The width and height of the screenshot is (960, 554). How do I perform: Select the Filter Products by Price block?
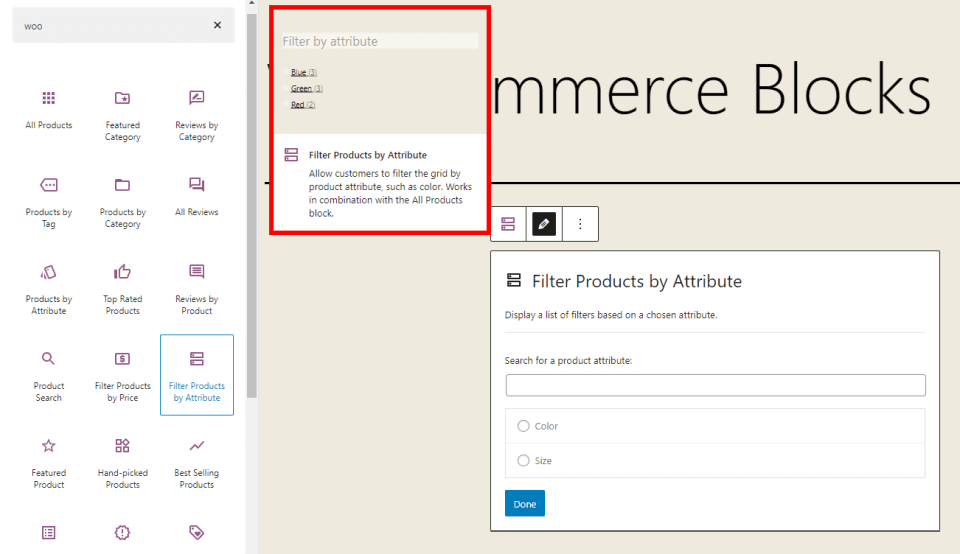122,375
